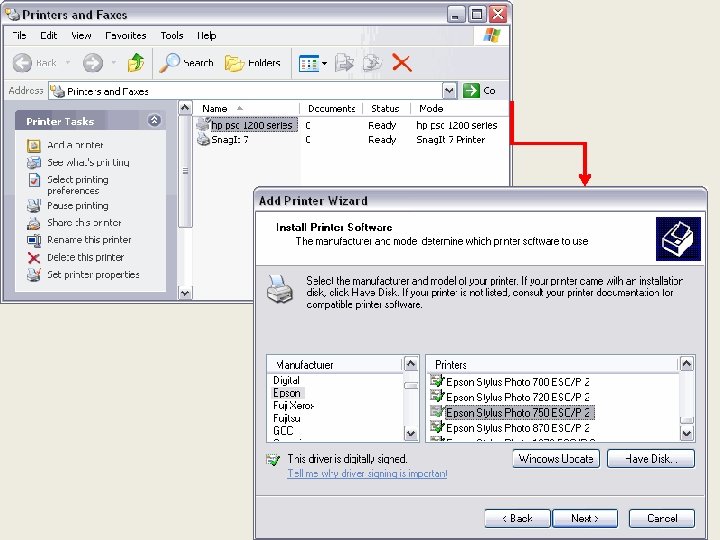Click the Back arrow in Printers and Faxes toolbar
The width and height of the screenshot is (720, 540).
[22, 62]
